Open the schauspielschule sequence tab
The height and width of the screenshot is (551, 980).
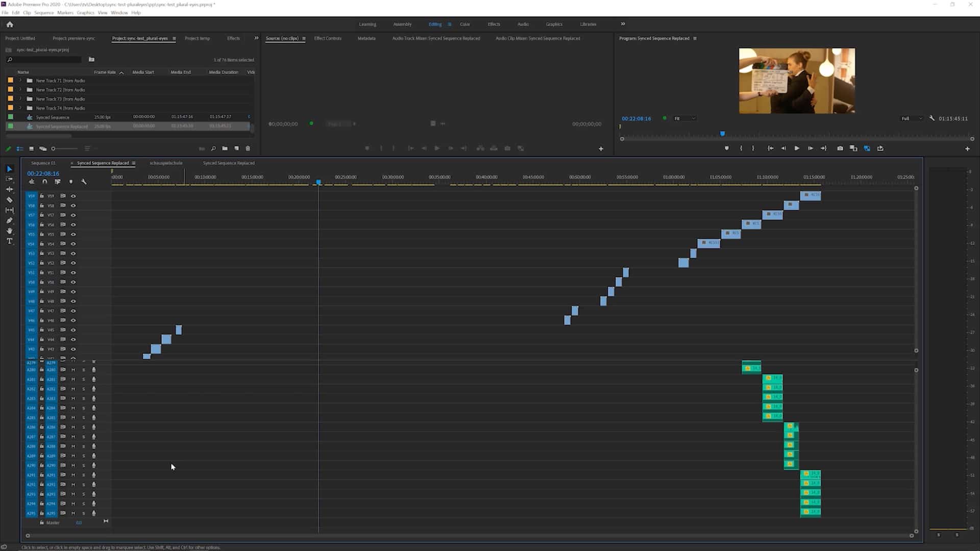click(x=165, y=163)
